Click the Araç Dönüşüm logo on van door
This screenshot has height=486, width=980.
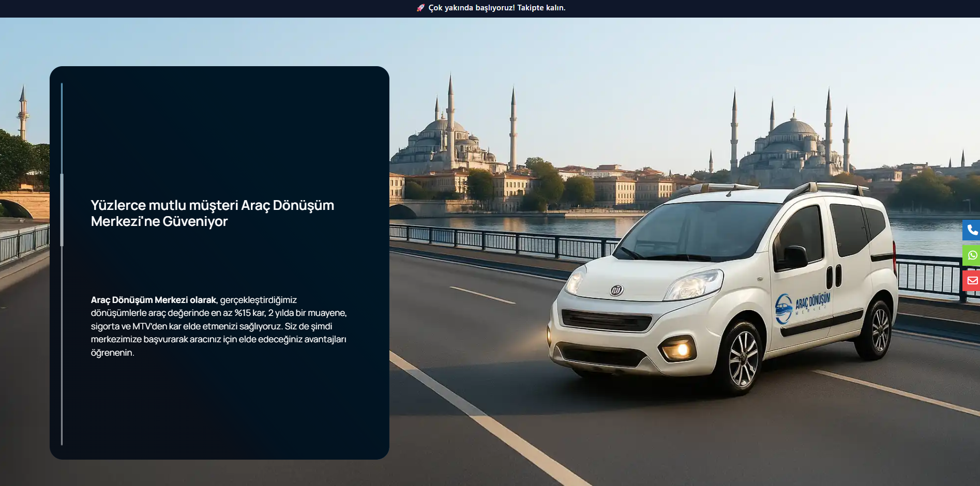tap(802, 306)
